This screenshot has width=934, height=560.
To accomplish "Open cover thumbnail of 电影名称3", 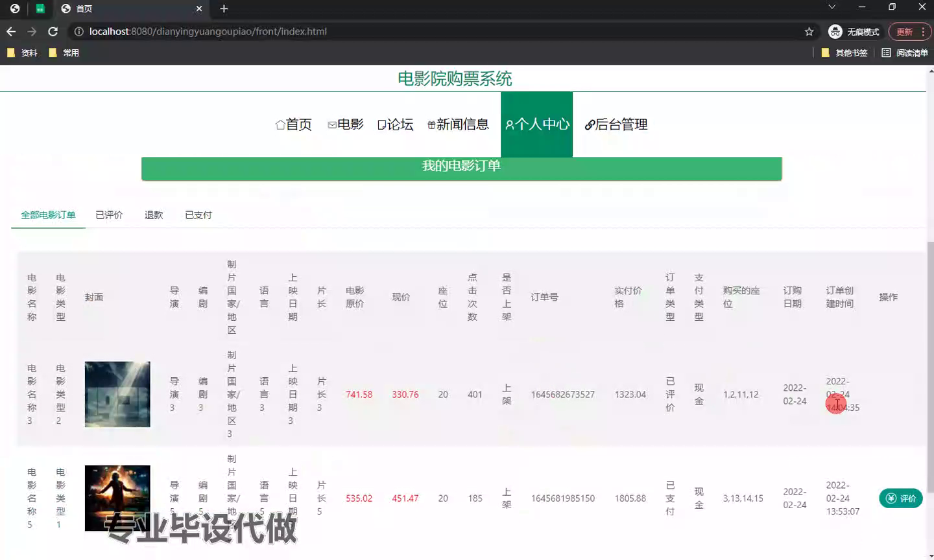I will coord(117,394).
